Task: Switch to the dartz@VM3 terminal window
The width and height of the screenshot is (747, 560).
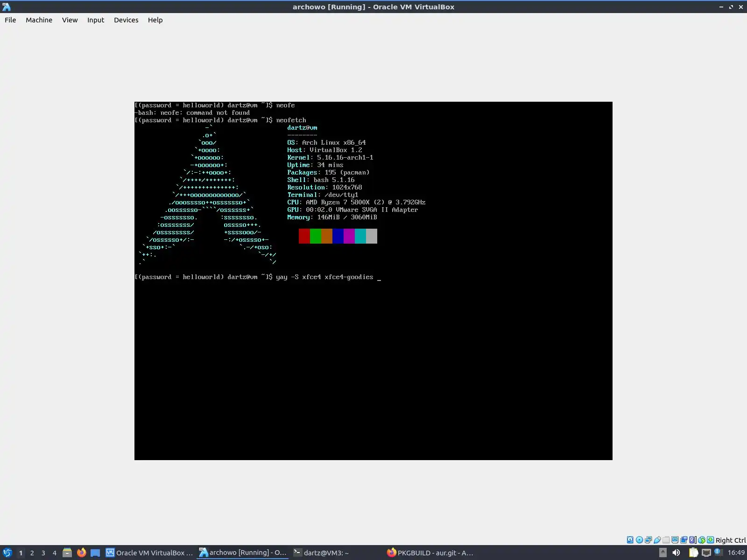Action: [x=336, y=553]
